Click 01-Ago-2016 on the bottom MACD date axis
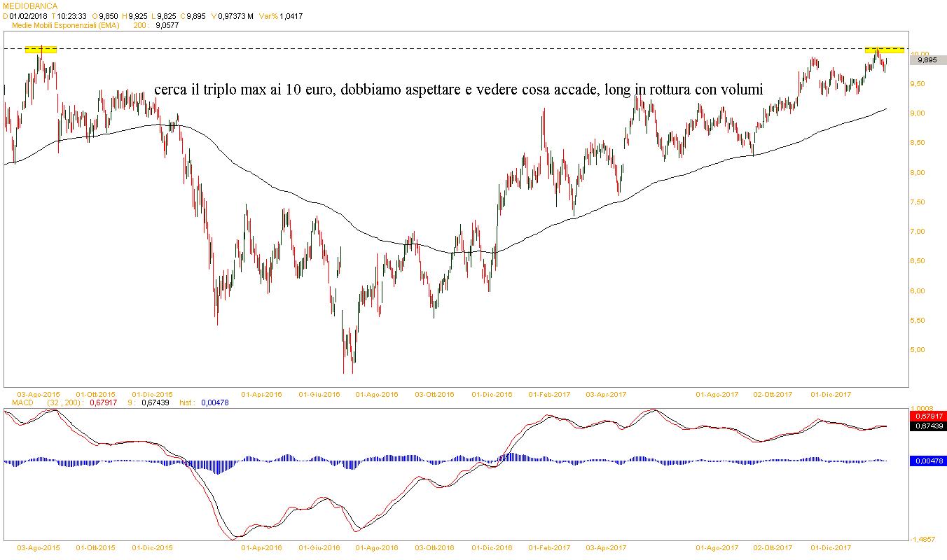 (x=377, y=547)
